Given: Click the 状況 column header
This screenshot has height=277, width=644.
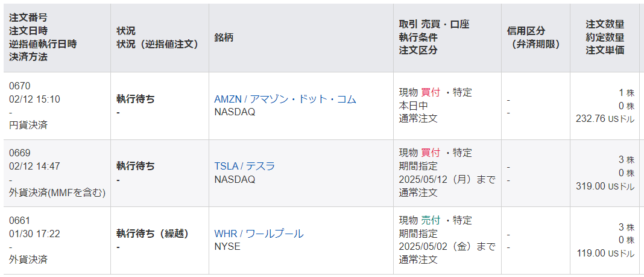Looking at the screenshot, I should click(126, 31).
